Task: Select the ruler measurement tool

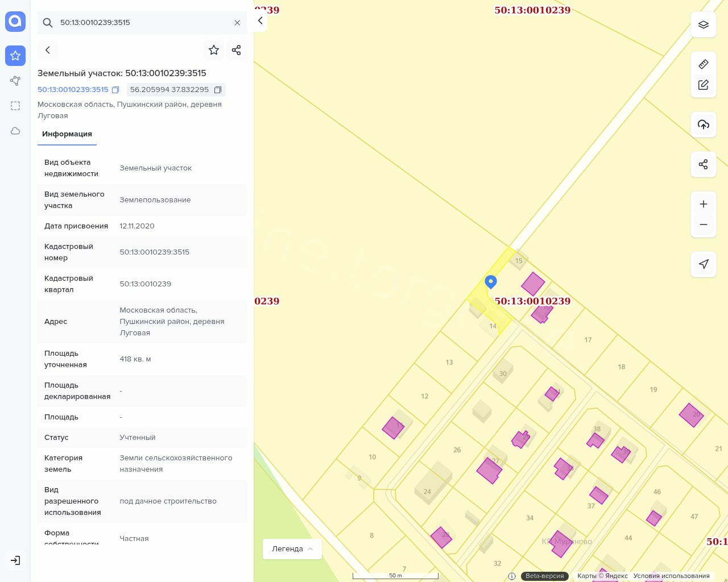Action: click(x=704, y=64)
